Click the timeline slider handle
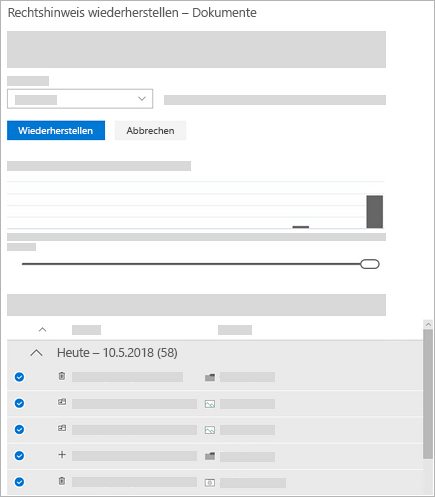Image resolution: width=435 pixels, height=497 pixels. click(370, 264)
